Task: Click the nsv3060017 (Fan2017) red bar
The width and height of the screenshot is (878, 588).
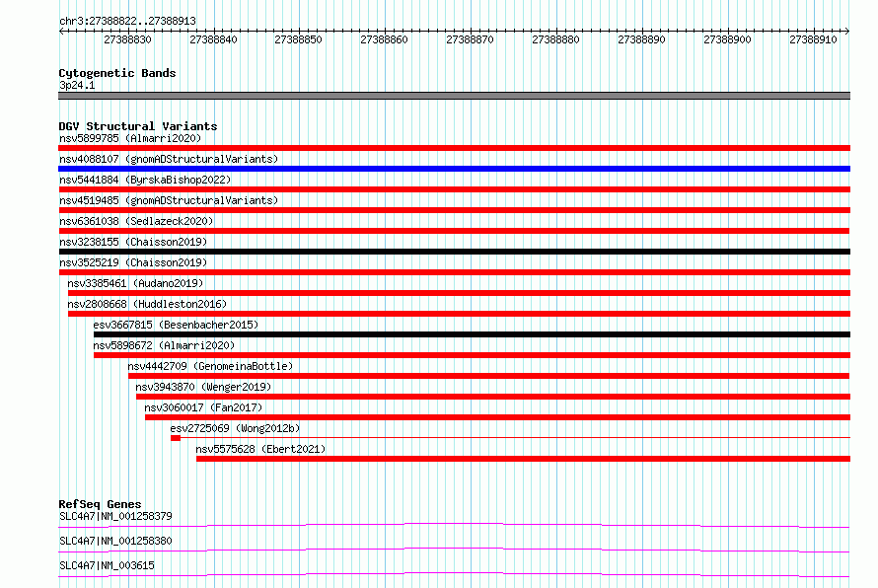Action: tap(498, 417)
